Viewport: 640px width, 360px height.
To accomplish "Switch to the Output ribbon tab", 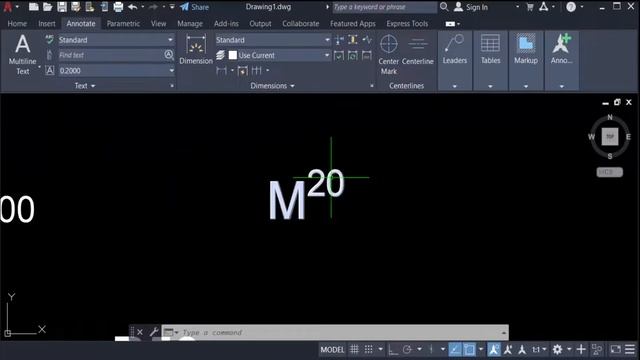I will (x=260, y=24).
